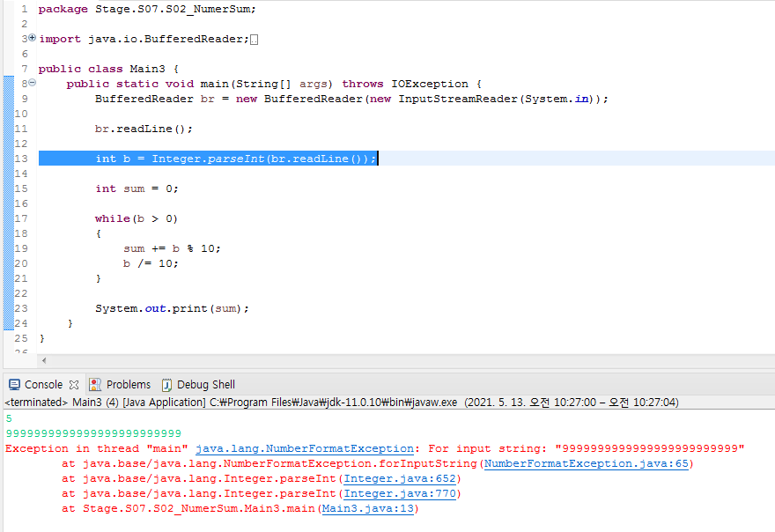
Task: Open Integer.java:652 stack trace link
Action: pyautogui.click(x=400, y=478)
